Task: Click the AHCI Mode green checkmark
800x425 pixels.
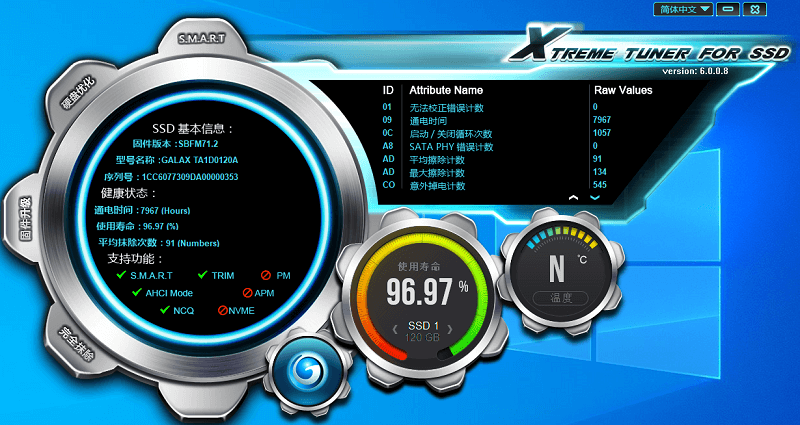Action: click(x=137, y=292)
